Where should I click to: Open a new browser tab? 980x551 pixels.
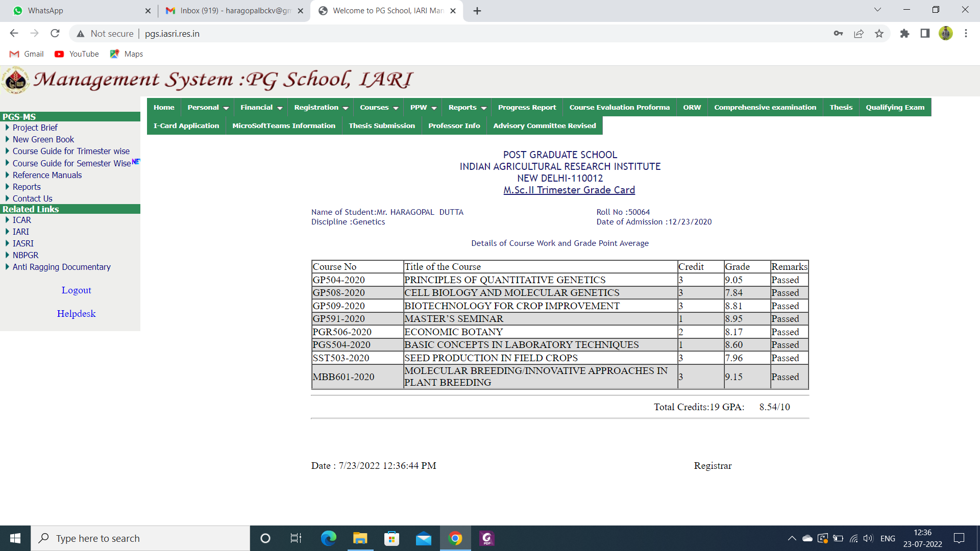click(477, 11)
